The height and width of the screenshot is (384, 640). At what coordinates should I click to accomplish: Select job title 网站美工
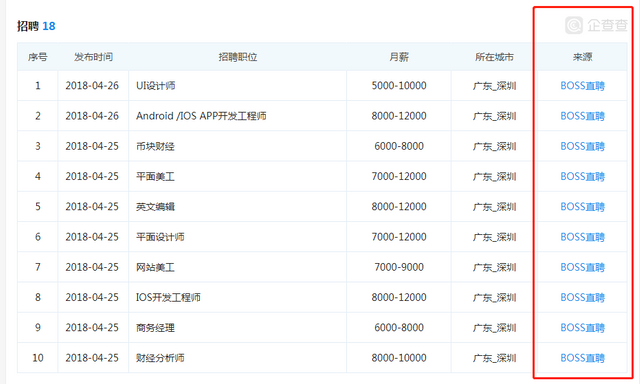(155, 267)
